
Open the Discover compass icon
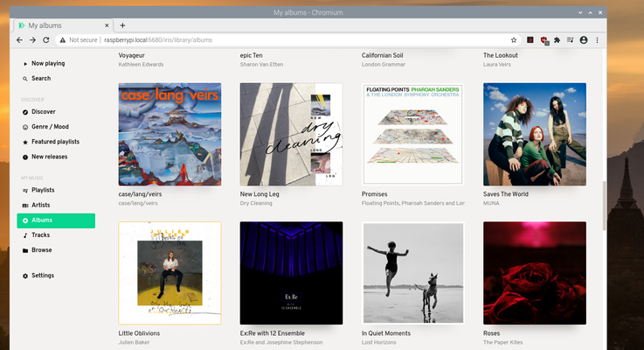pyautogui.click(x=25, y=112)
